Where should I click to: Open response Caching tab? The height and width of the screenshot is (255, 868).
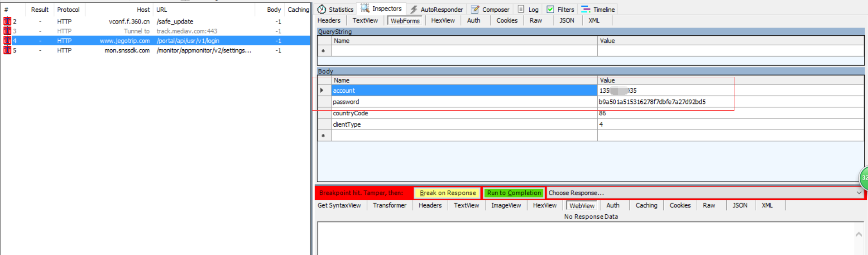click(646, 205)
